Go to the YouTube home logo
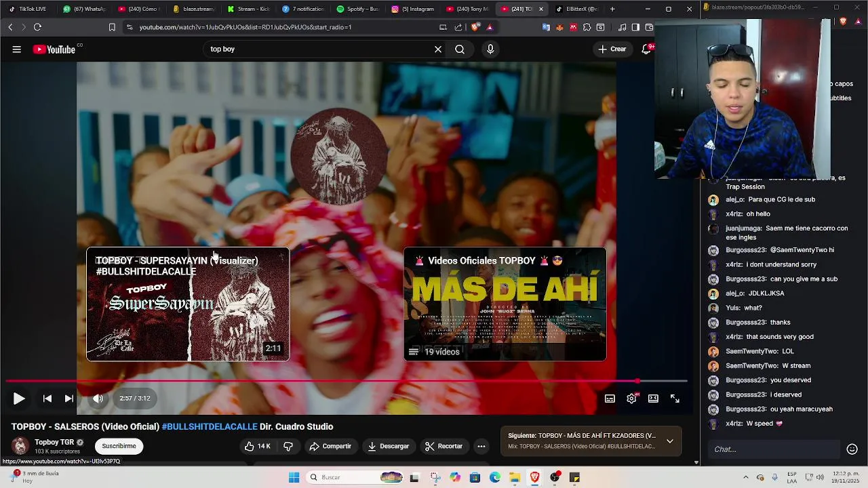This screenshot has height=488, width=868. 54,49
